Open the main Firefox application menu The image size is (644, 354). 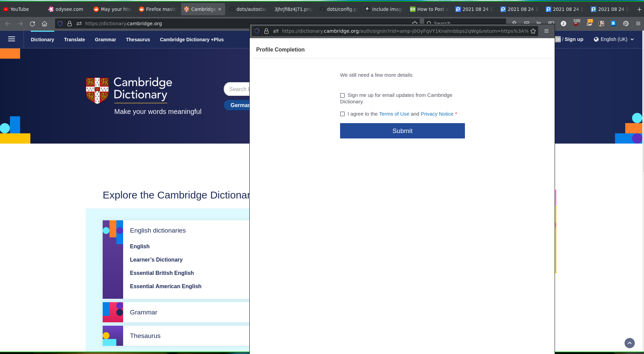(638, 24)
